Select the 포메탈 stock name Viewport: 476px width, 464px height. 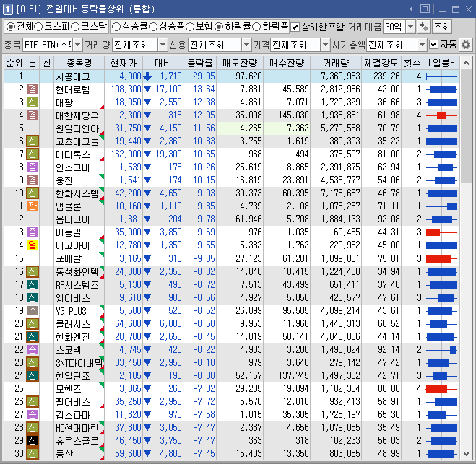(69, 258)
